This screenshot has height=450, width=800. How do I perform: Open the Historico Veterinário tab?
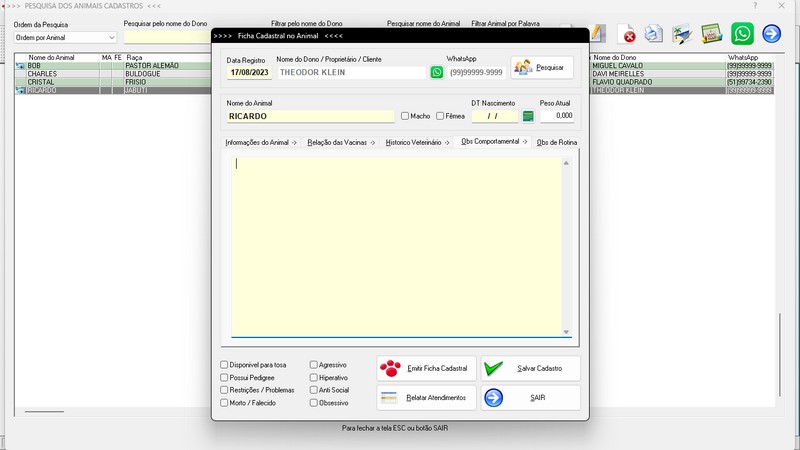point(417,143)
